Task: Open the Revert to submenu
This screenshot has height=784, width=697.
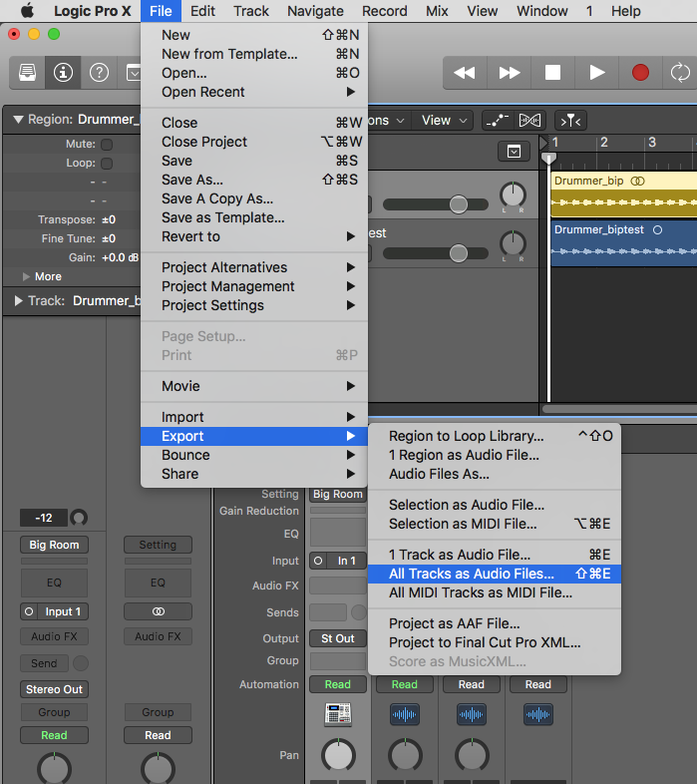Action: click(x=254, y=236)
